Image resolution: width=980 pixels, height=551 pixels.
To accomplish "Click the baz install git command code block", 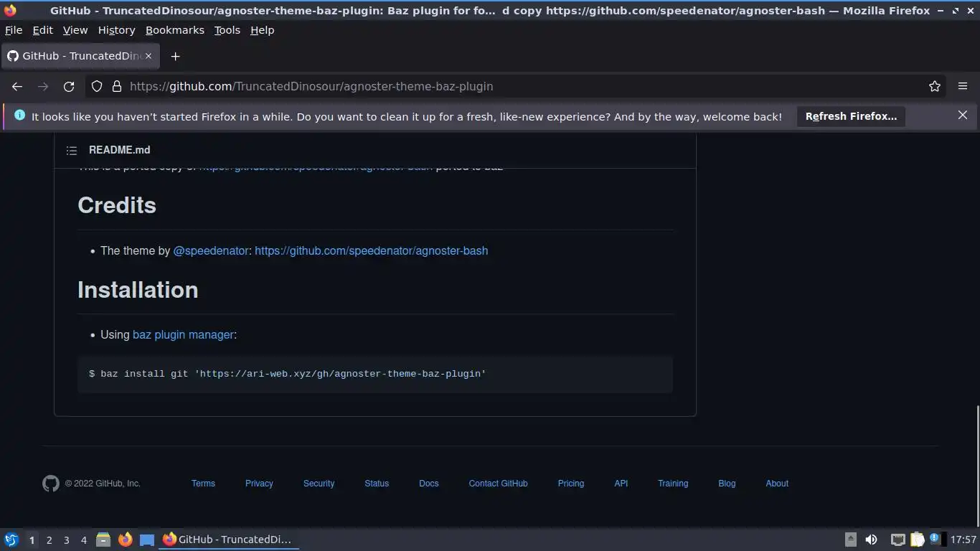I will pyautogui.click(x=375, y=374).
